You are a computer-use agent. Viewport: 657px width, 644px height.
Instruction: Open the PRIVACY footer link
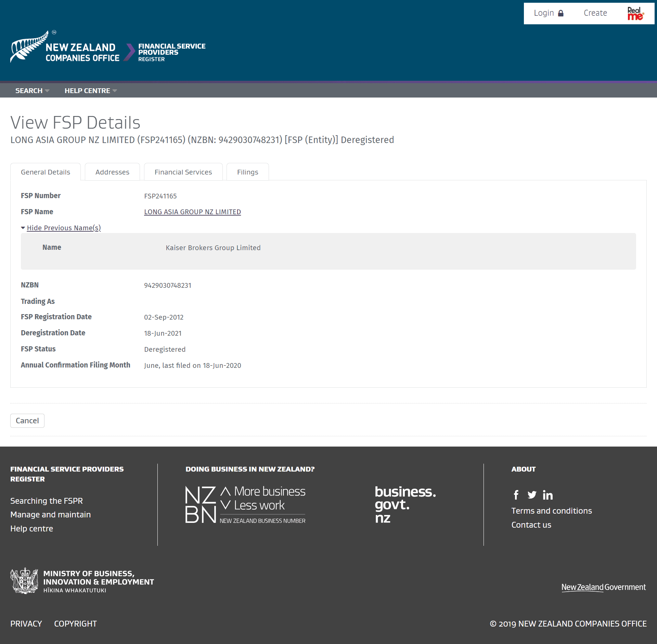pos(26,624)
